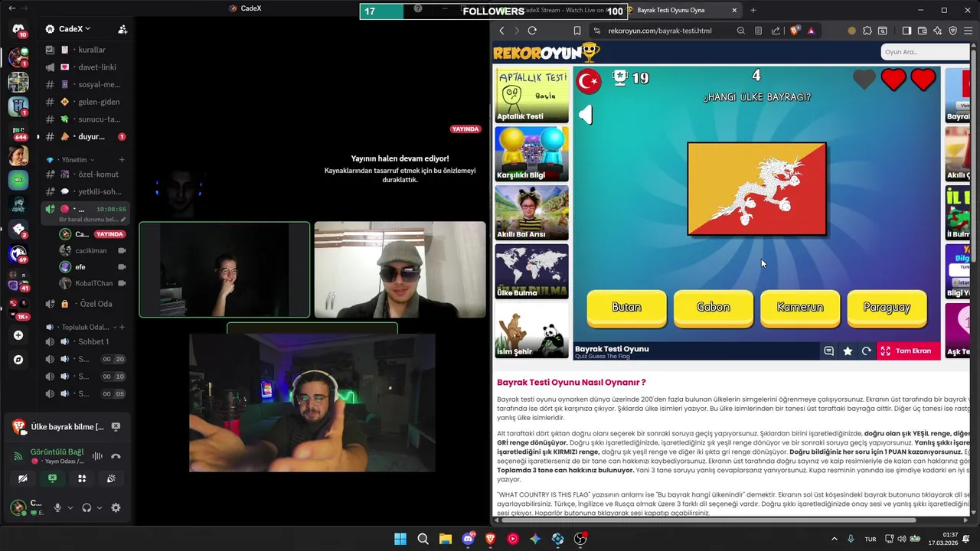This screenshot has height=551, width=980.
Task: Open the gelen-giden channel
Action: click(x=84, y=102)
